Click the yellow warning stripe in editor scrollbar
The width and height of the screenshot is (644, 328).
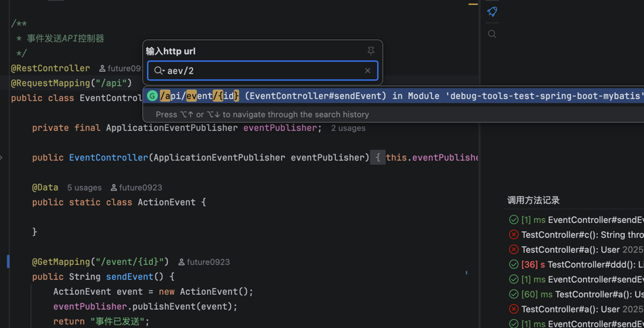coord(473,4)
